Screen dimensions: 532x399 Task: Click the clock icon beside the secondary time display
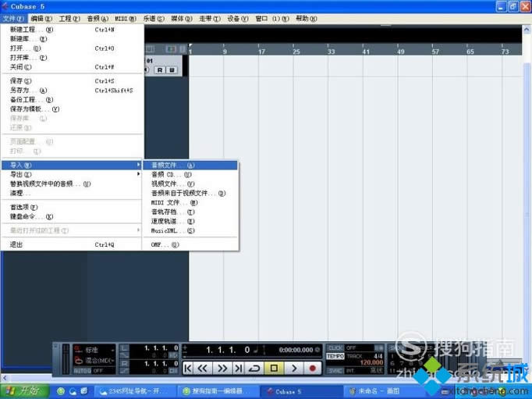[317, 350]
